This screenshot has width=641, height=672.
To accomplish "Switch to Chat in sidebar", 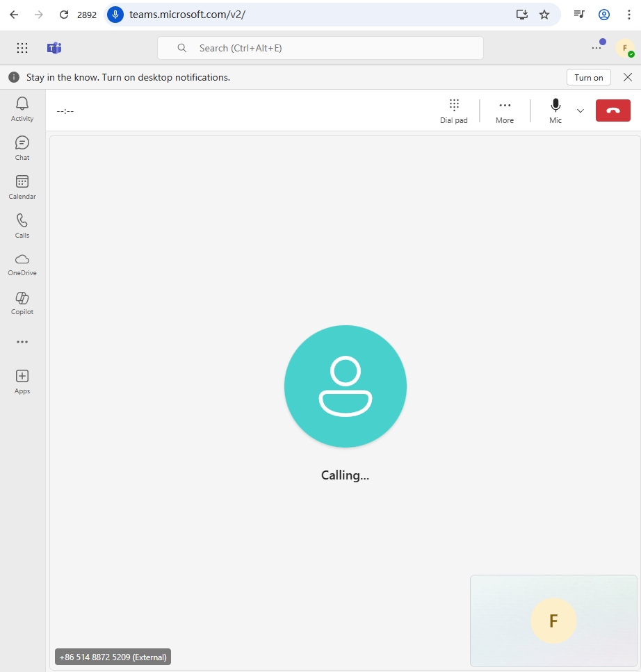I will [x=22, y=148].
